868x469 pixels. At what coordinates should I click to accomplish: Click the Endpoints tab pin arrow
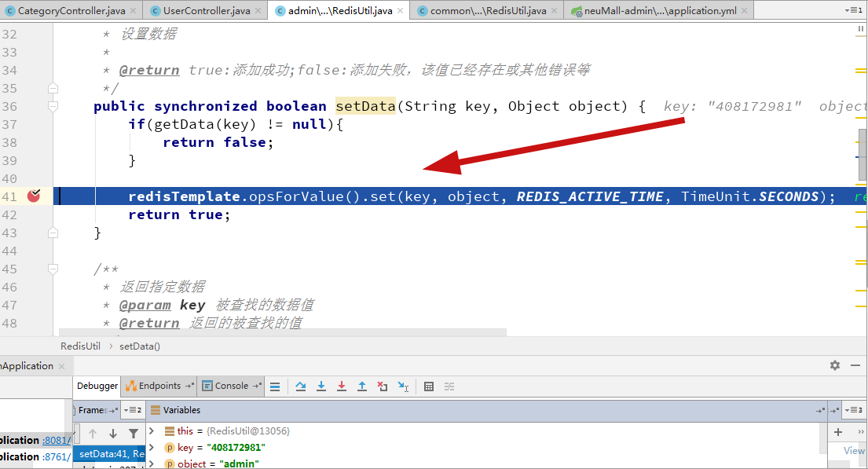point(189,386)
